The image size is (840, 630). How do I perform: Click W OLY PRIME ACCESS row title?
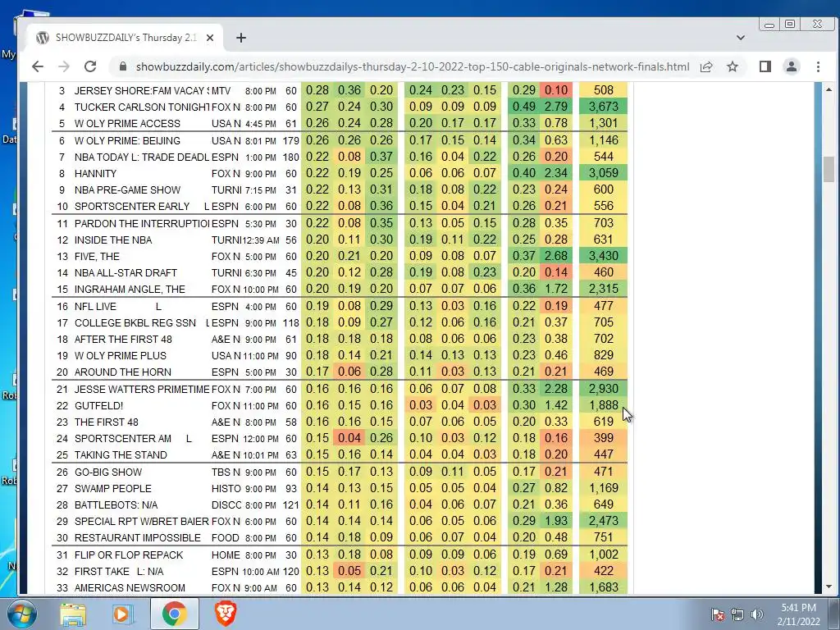pyautogui.click(x=127, y=123)
